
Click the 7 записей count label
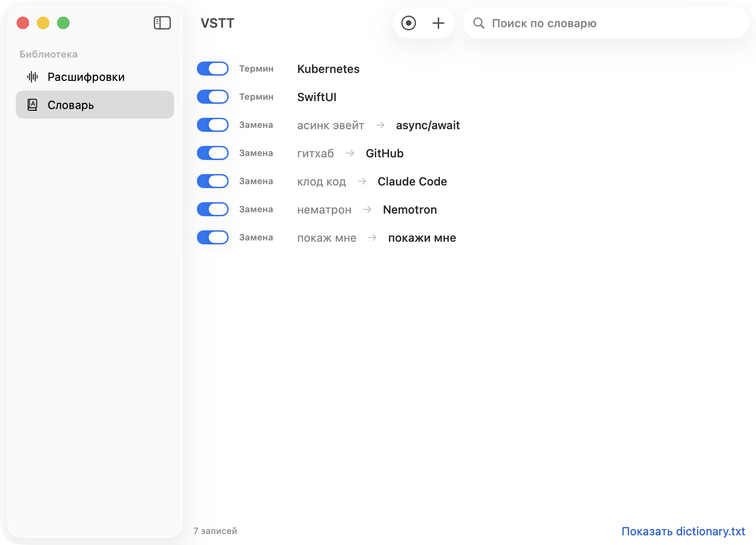coord(215,531)
